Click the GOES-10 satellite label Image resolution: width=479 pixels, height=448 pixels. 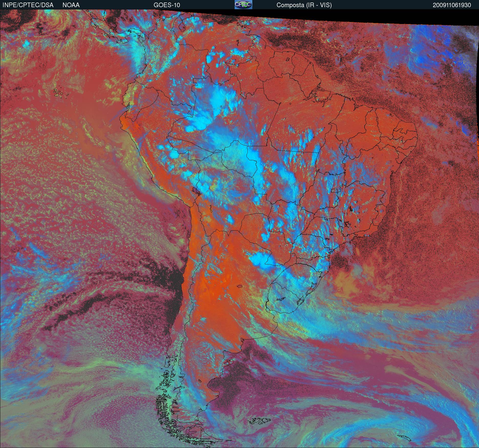pos(167,5)
